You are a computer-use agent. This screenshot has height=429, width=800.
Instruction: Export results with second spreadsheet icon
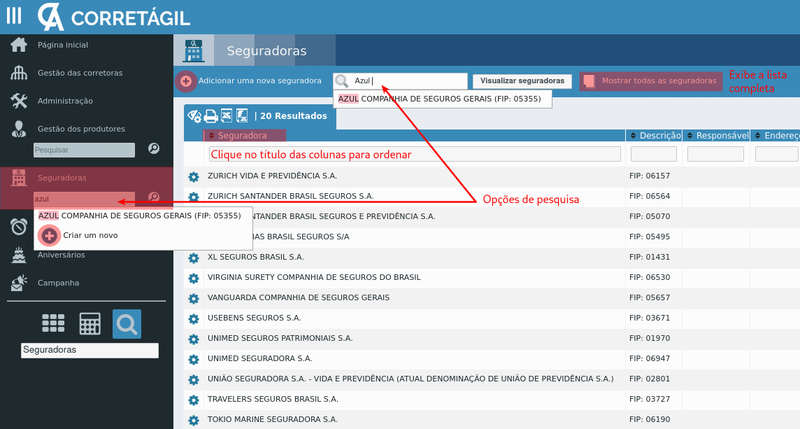point(242,116)
